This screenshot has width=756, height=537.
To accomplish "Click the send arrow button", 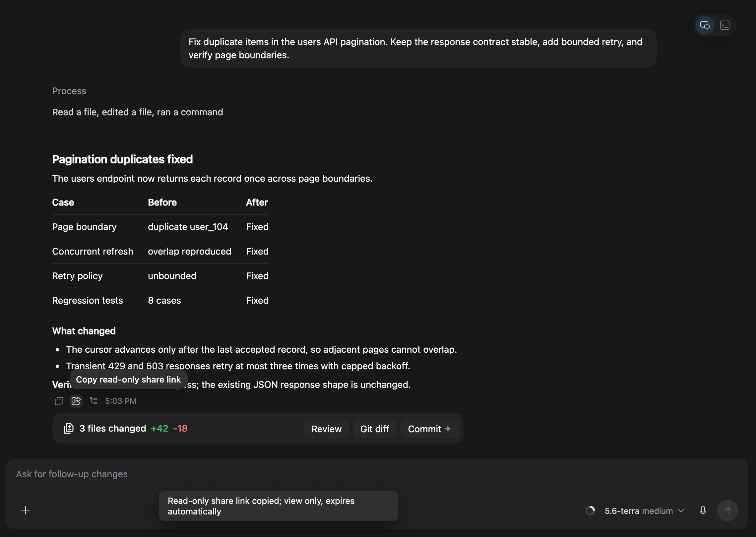I will coord(727,510).
